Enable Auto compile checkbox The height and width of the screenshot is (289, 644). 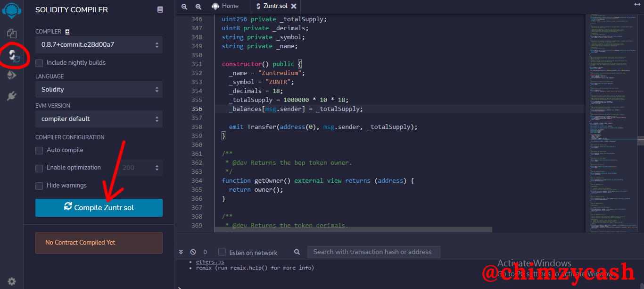tap(39, 150)
